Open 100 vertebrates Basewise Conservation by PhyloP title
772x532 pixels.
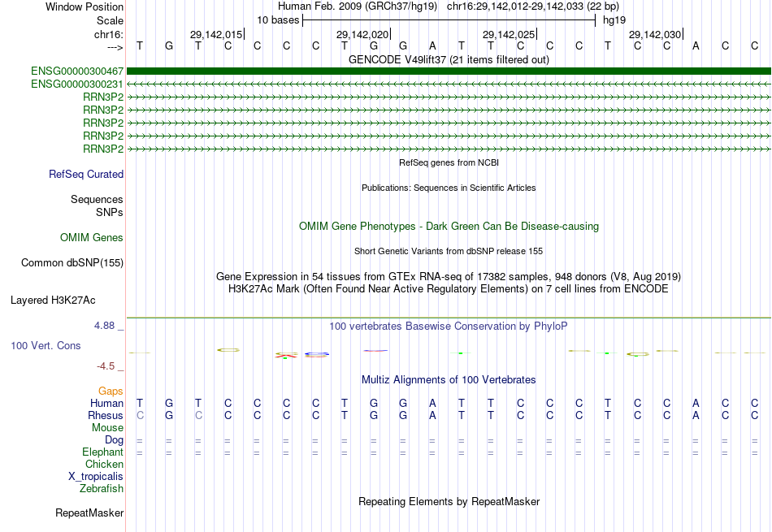[x=449, y=327]
